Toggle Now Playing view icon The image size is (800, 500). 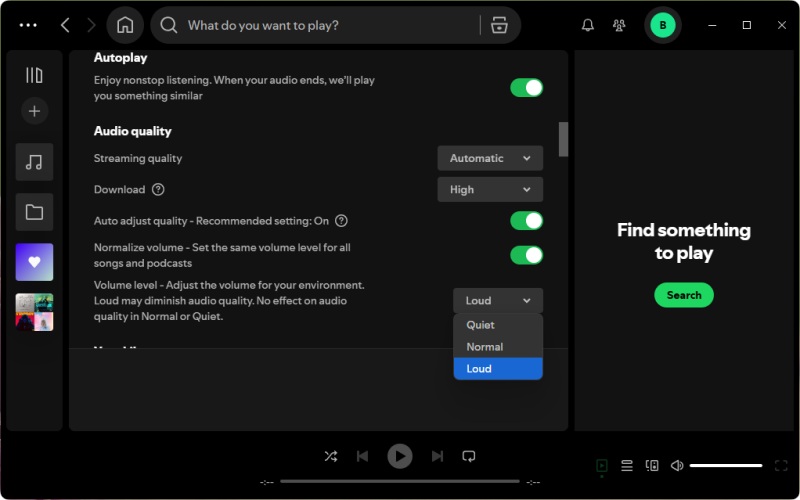coord(602,465)
